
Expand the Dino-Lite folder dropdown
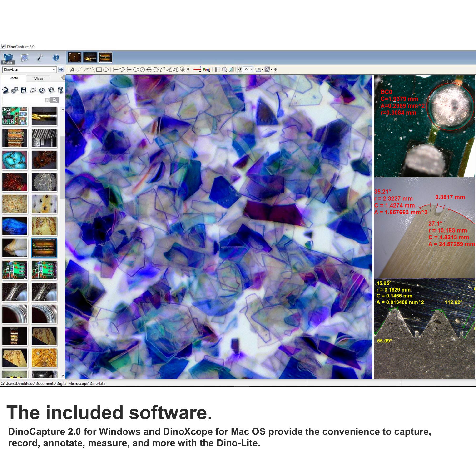[54, 70]
